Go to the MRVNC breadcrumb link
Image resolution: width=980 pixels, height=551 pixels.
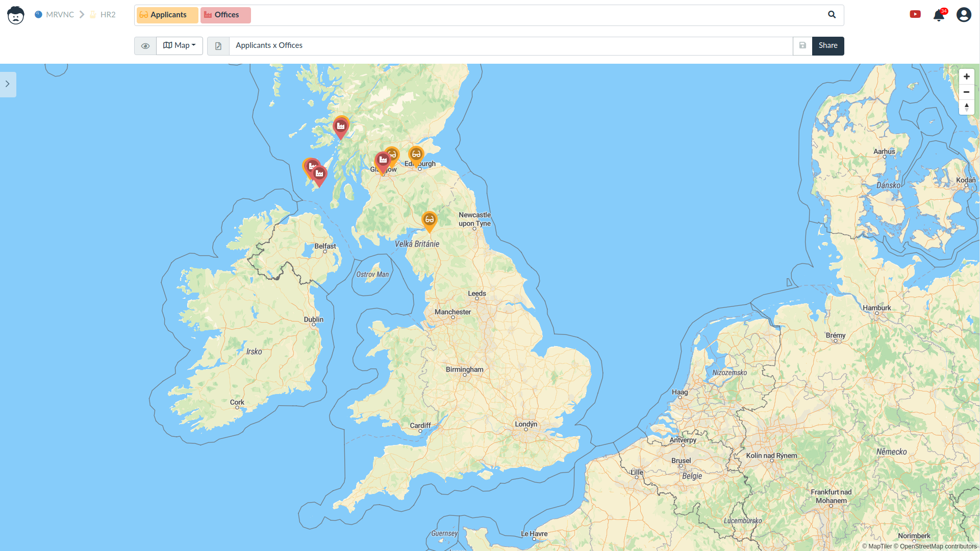pyautogui.click(x=59, y=15)
